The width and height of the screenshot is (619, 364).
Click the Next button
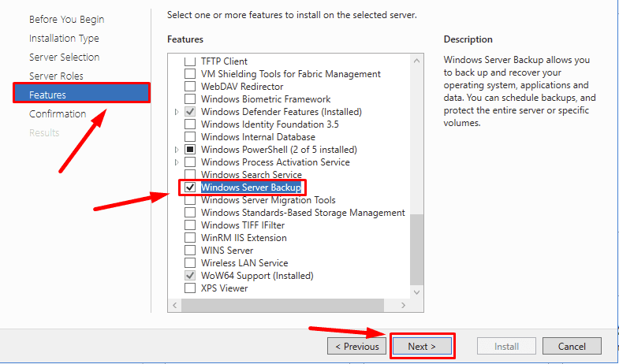point(422,346)
